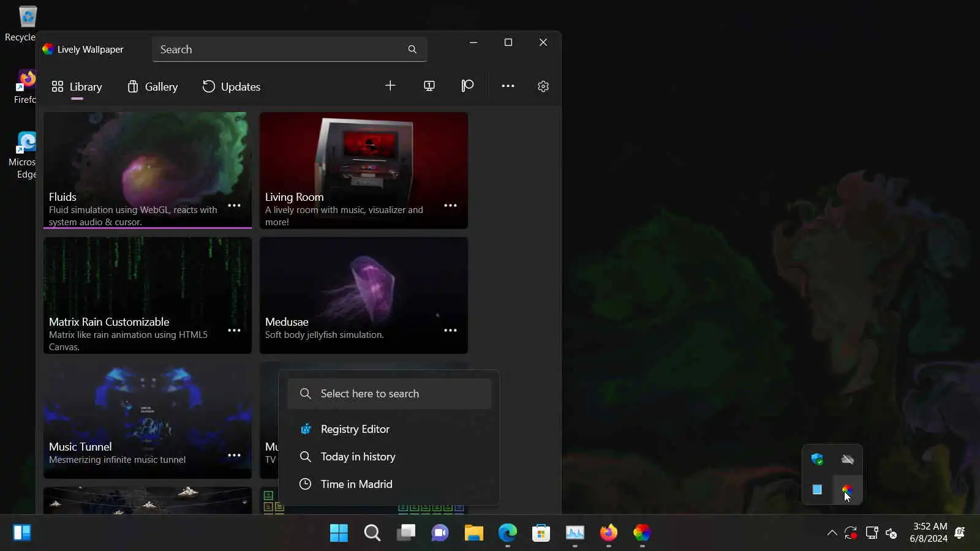Click the monitor graph app on the taskbar

tap(575, 533)
